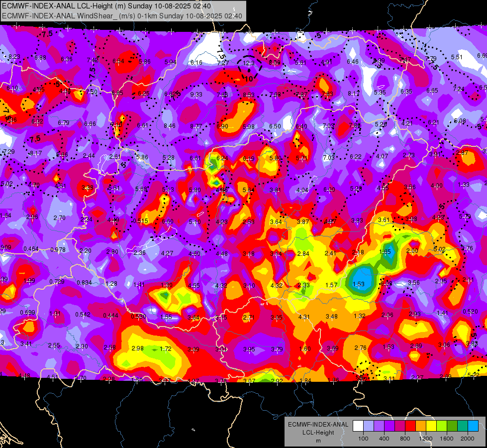This screenshot has width=487, height=448.
Task: Click the 6.46 grid value
Action: pyautogui.click(x=353, y=62)
